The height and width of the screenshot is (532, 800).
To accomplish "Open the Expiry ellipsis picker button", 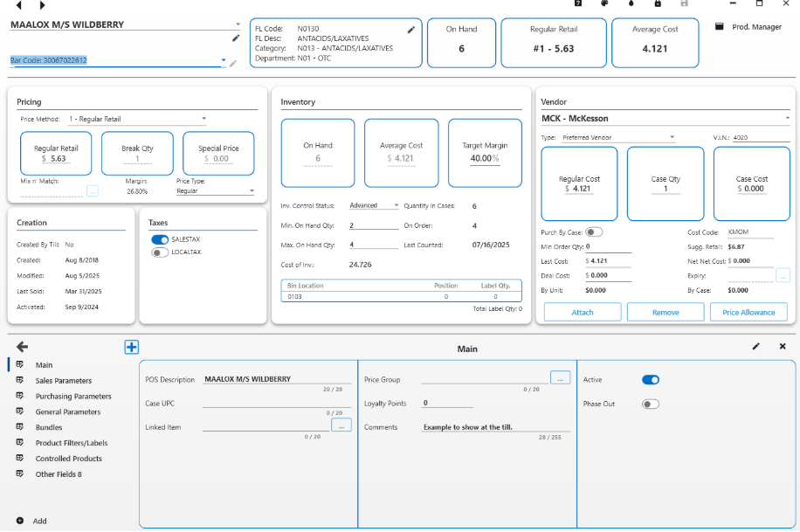I will coord(783,276).
